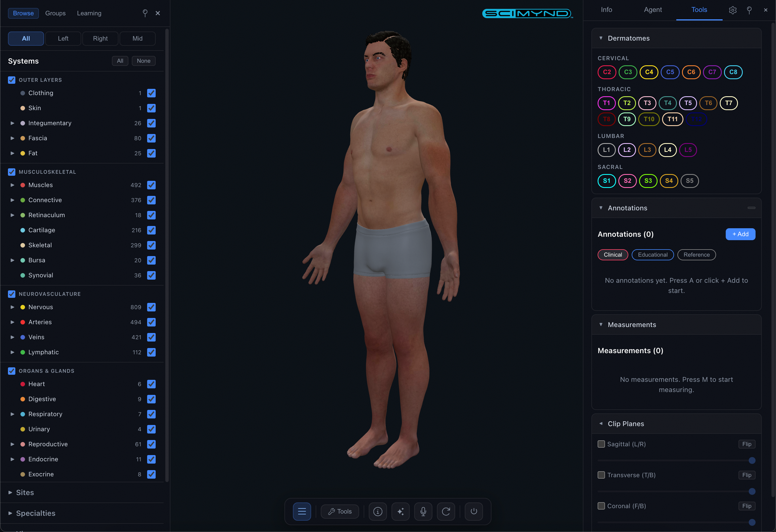Reset the view with the refresh icon
Image resolution: width=776 pixels, height=532 pixels.
[446, 511]
